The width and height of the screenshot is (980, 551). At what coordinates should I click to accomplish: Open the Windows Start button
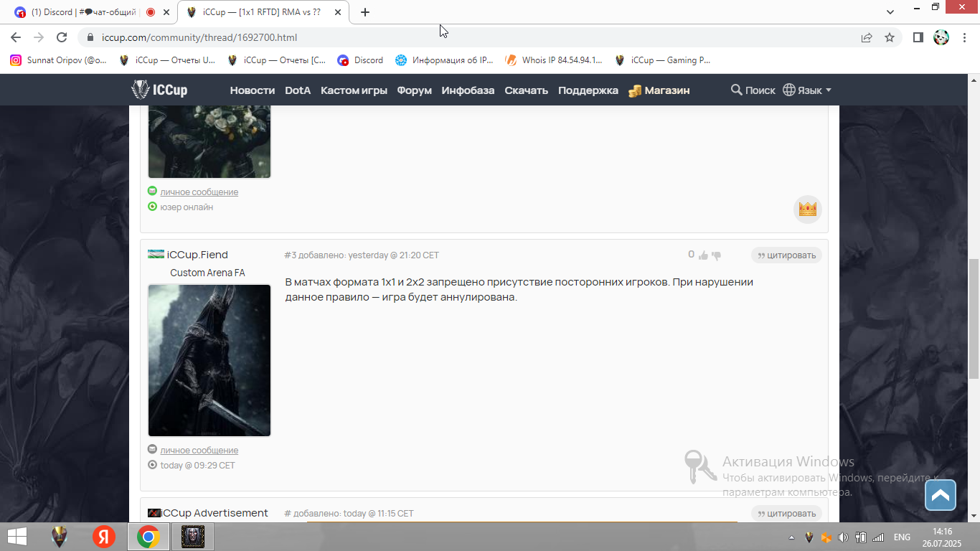click(17, 537)
